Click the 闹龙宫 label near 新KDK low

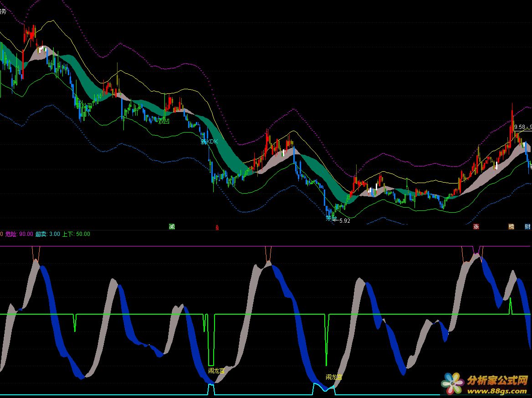tap(216, 371)
